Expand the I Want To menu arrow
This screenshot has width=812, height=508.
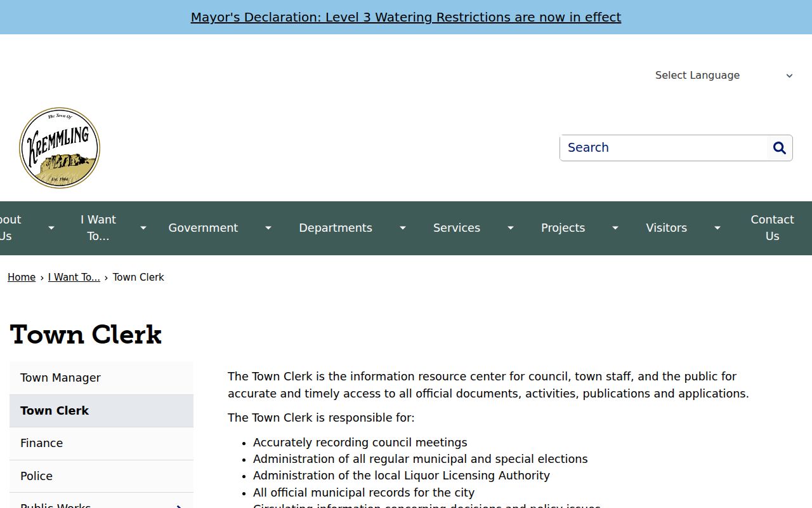click(143, 228)
